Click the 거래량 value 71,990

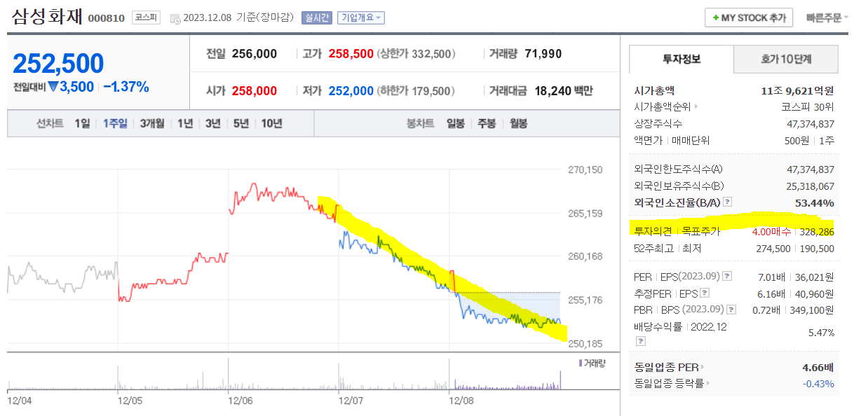point(543,54)
